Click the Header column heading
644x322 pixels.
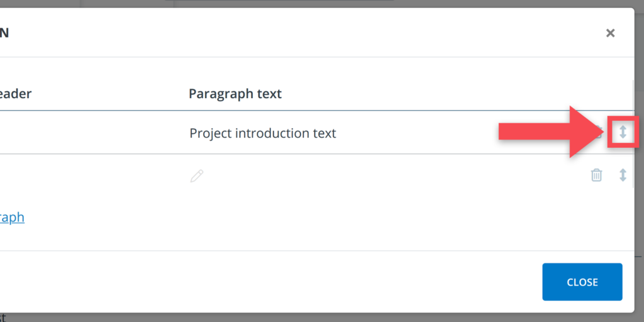coord(16,94)
